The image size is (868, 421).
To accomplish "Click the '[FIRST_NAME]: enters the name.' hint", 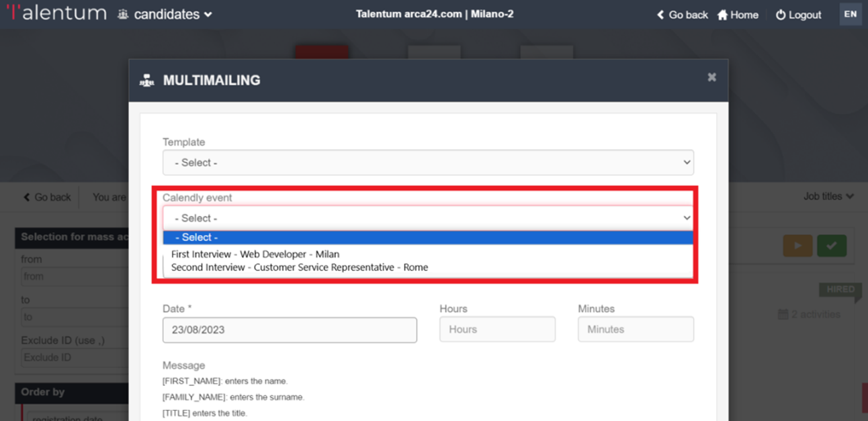I will (x=225, y=381).
